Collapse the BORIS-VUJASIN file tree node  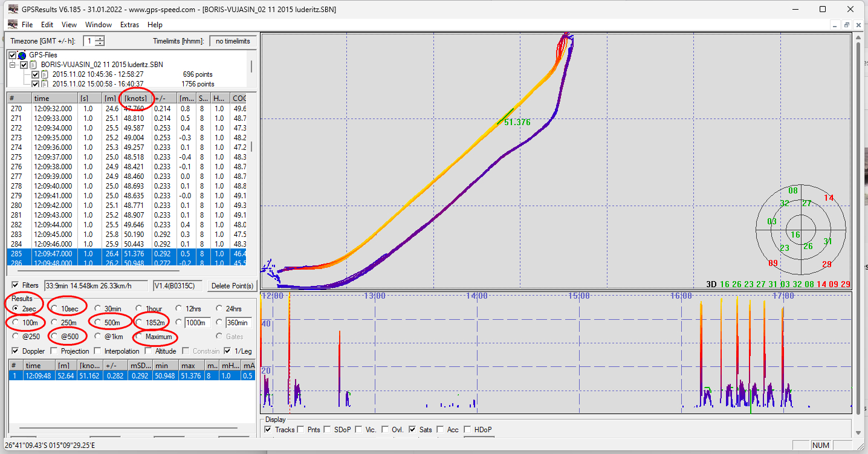[x=13, y=65]
